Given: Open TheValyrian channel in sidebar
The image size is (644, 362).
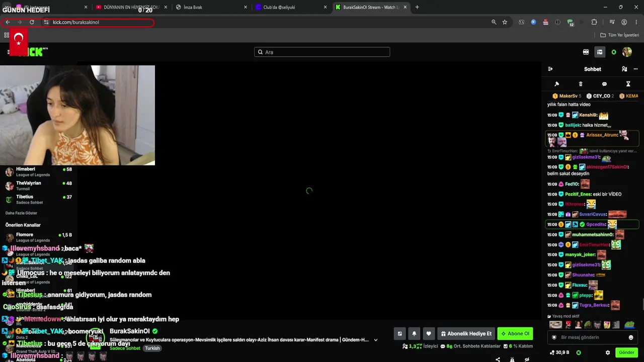Looking at the screenshot, I should pyautogui.click(x=38, y=186).
